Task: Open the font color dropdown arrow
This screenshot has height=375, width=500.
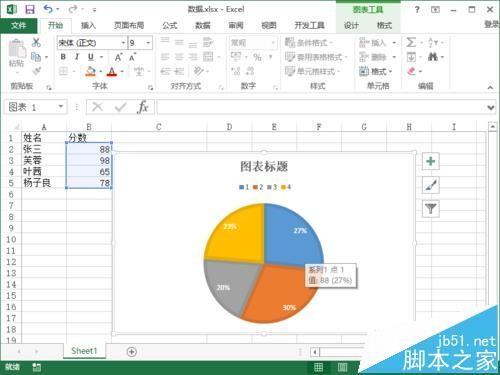Action: click(x=122, y=71)
